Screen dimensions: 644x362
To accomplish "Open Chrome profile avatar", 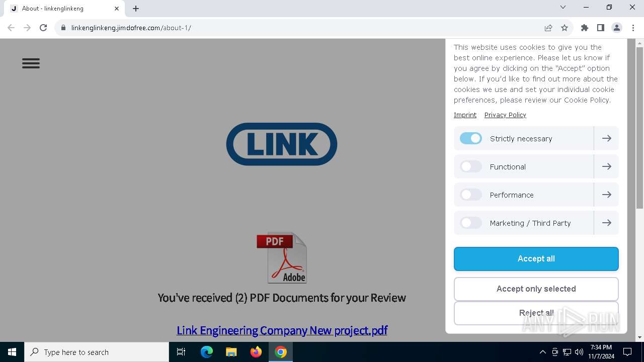I will pos(617,28).
